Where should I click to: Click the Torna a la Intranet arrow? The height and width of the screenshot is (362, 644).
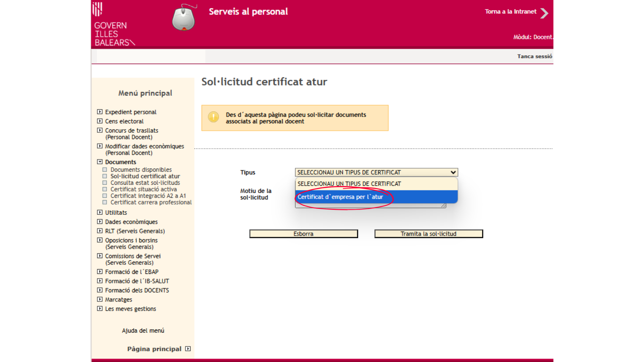pos(544,13)
